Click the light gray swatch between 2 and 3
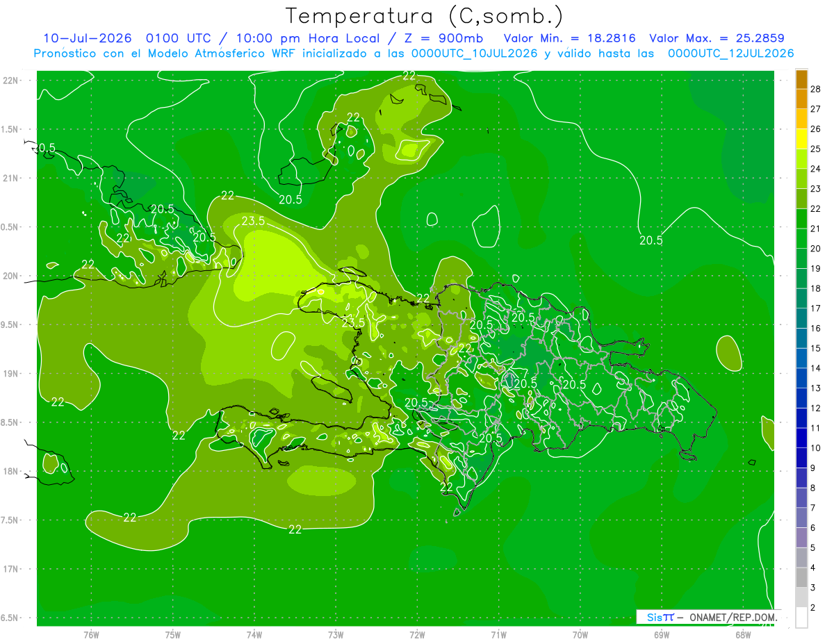 (x=801, y=597)
